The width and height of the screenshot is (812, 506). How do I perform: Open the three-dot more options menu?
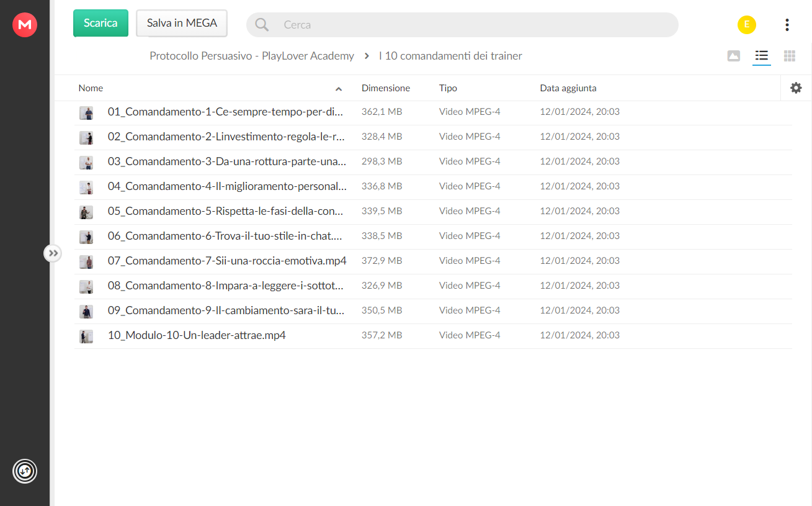coord(787,25)
